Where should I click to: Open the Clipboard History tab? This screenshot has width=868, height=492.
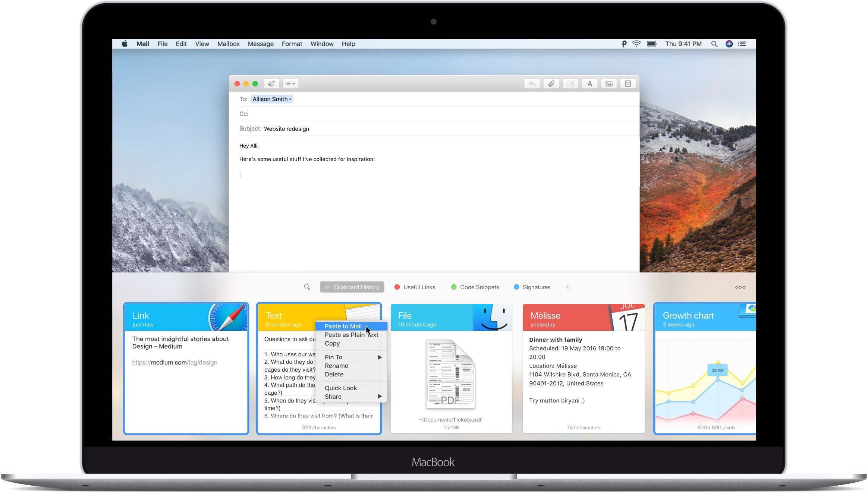coord(352,287)
